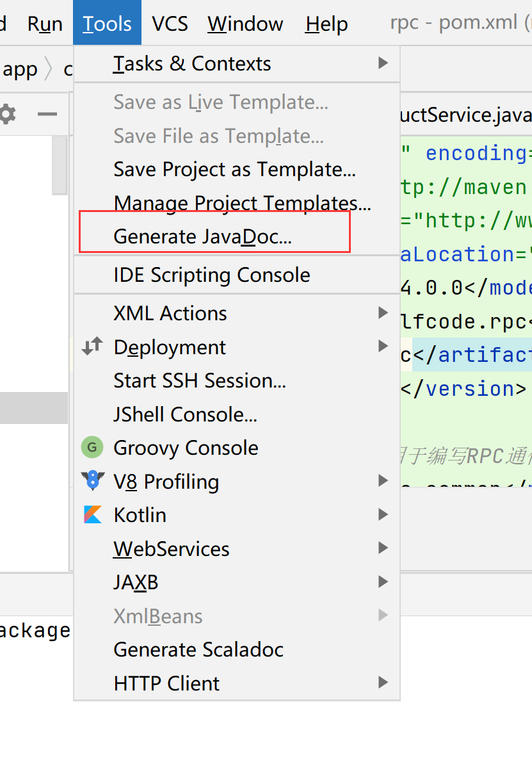
Task: Select IDE Scripting Console
Action: pyautogui.click(x=211, y=275)
